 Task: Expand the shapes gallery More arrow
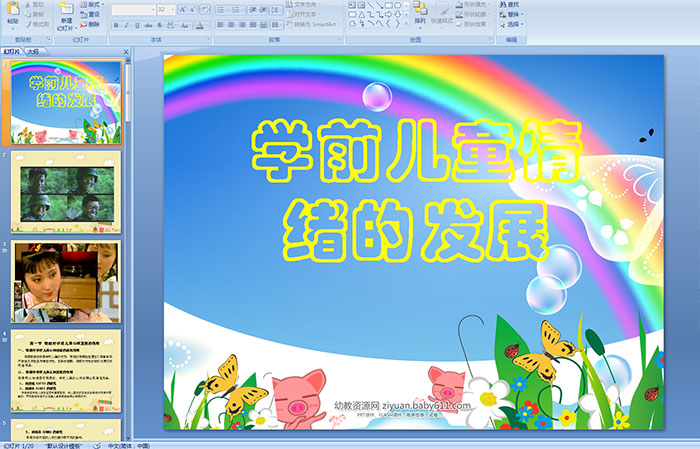pos(406,23)
